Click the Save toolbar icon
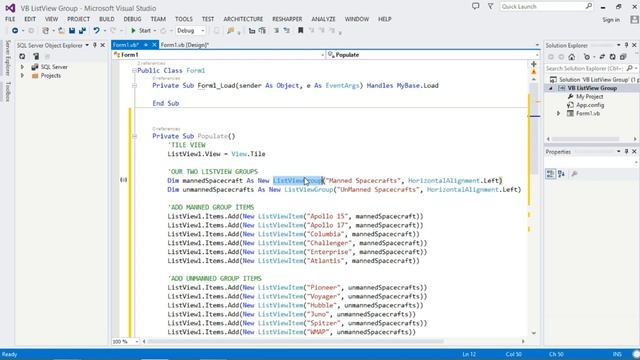The width and height of the screenshot is (640, 360). [72, 31]
